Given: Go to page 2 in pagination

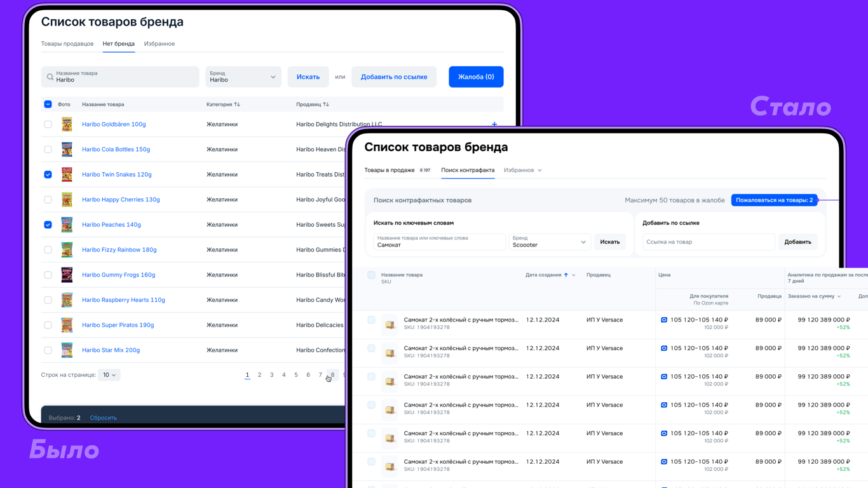Looking at the screenshot, I should pos(259,375).
